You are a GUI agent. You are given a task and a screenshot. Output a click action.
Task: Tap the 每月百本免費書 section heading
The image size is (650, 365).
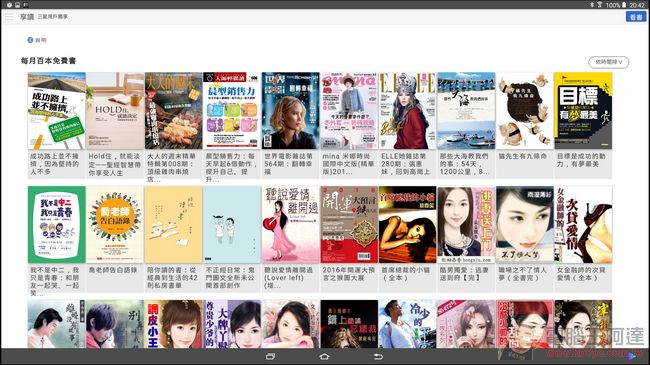[49, 61]
